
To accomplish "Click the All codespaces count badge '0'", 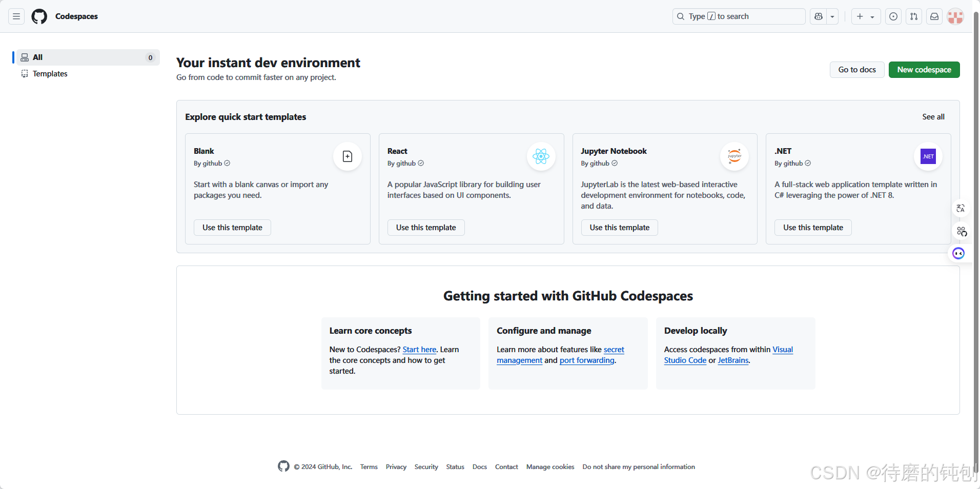I will tap(150, 57).
